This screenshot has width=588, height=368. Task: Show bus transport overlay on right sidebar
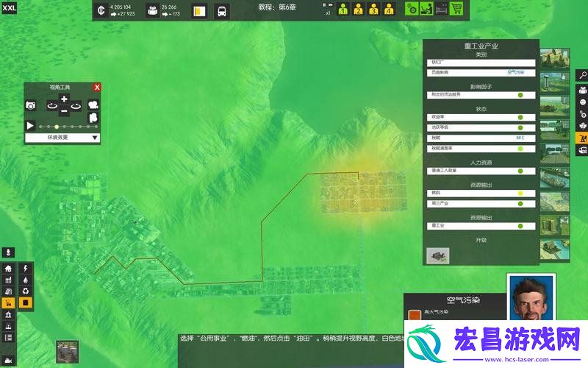(582, 150)
